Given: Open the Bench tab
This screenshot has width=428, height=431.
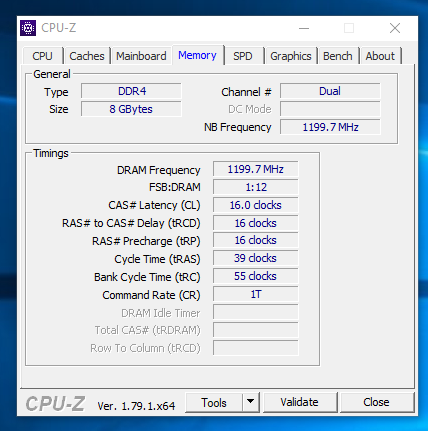Looking at the screenshot, I should point(338,56).
